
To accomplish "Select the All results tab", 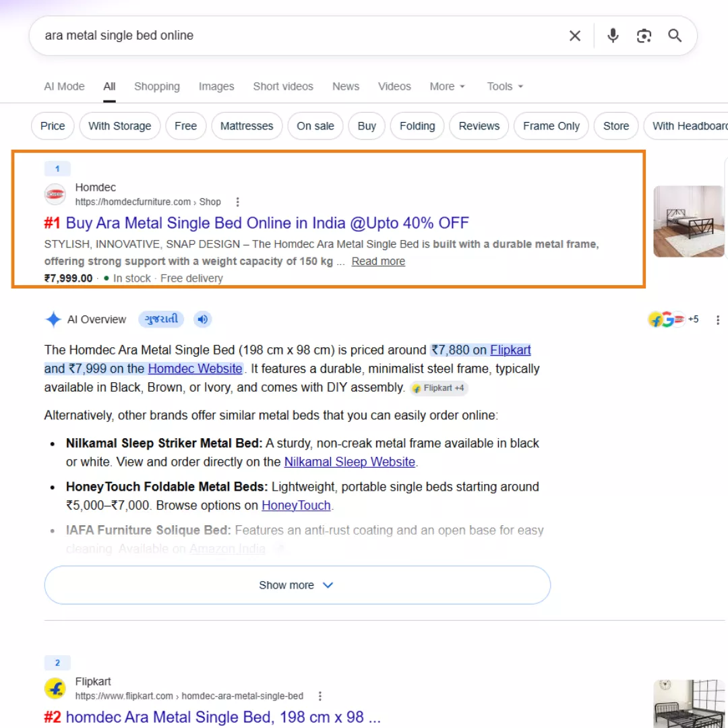I will click(x=110, y=87).
